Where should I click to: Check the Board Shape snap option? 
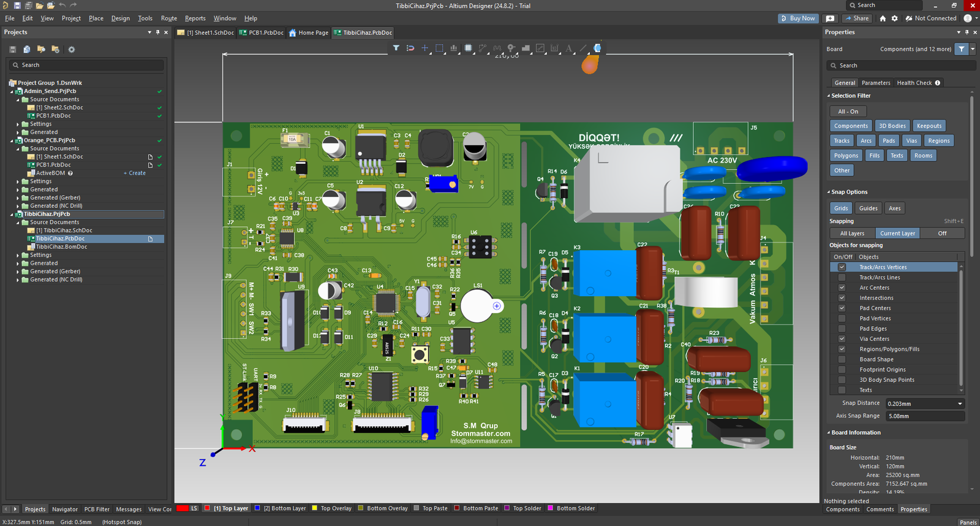pos(842,359)
